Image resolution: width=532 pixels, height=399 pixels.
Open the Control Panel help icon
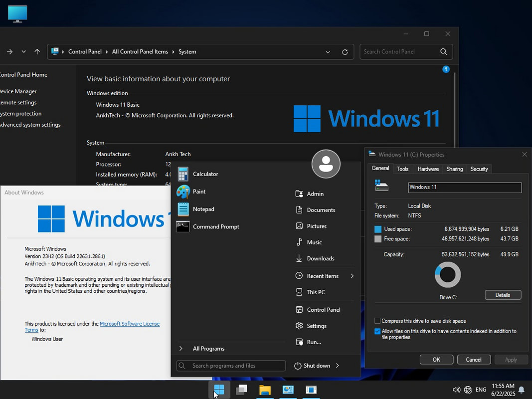click(x=446, y=69)
